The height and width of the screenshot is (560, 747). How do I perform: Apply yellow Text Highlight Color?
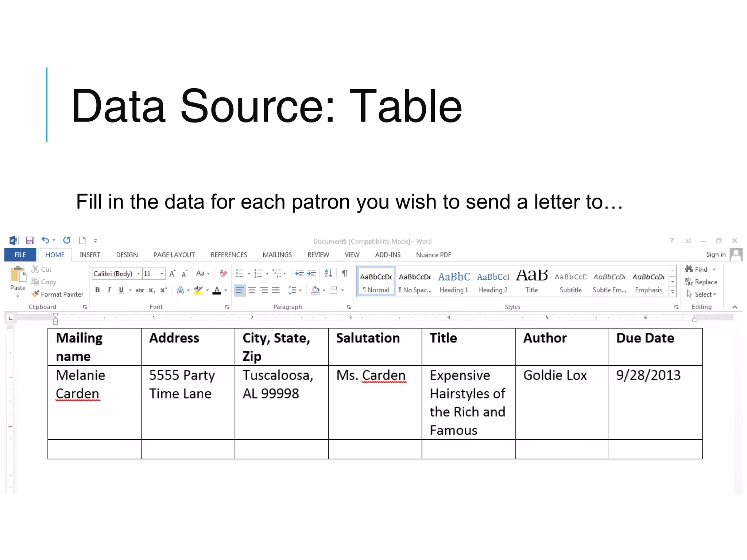click(x=198, y=290)
